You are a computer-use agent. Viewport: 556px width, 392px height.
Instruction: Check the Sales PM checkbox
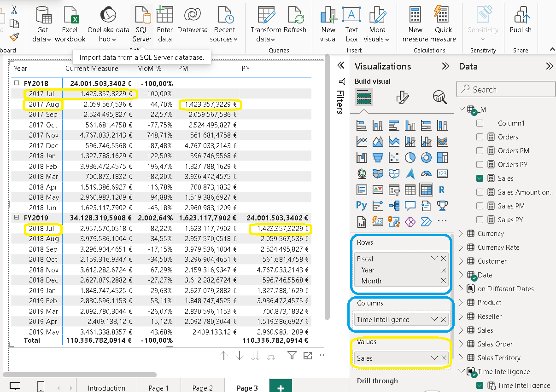[480, 206]
